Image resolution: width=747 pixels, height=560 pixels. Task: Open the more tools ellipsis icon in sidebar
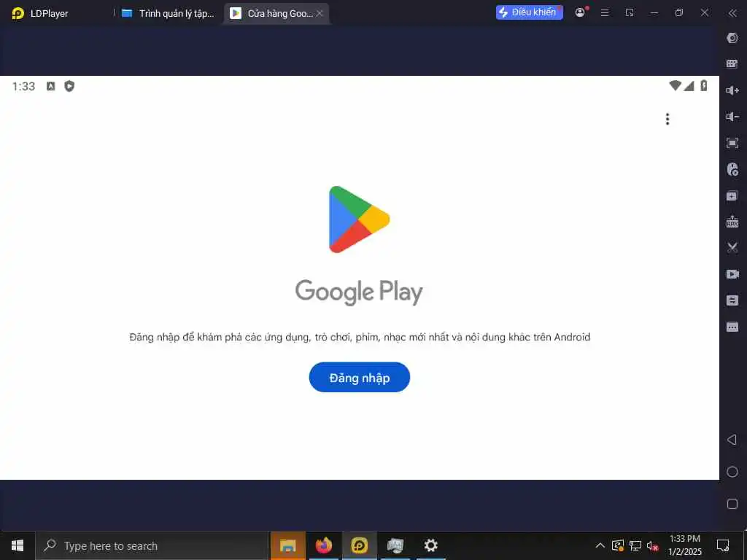click(x=732, y=327)
